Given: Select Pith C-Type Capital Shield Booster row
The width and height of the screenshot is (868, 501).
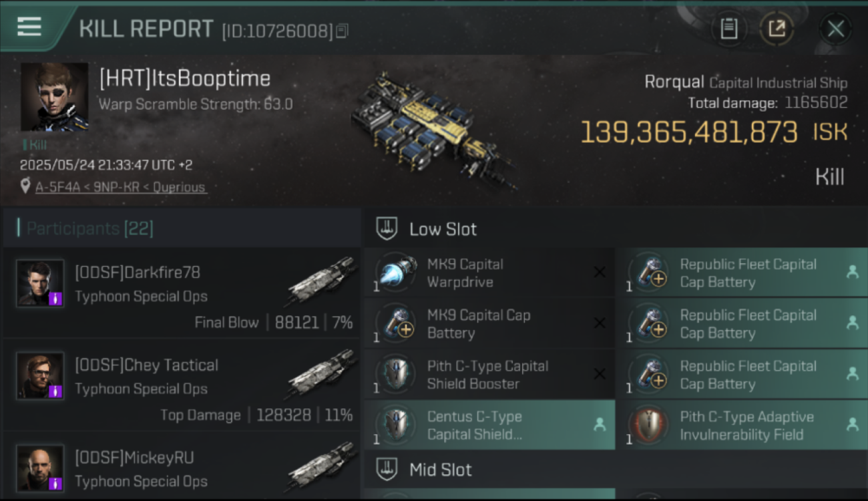Looking at the screenshot, I should [x=489, y=374].
